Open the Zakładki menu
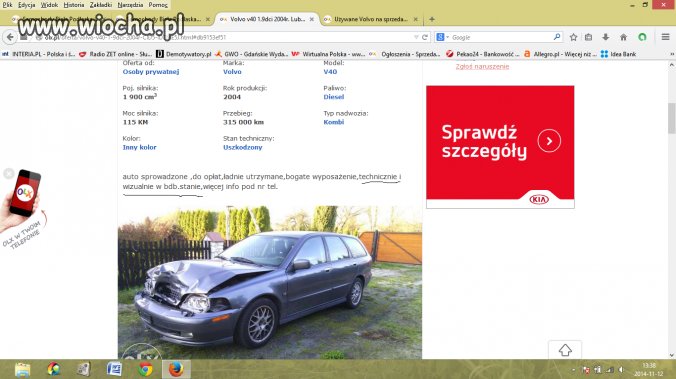Viewport: 676px width, 379px height. (101, 5)
